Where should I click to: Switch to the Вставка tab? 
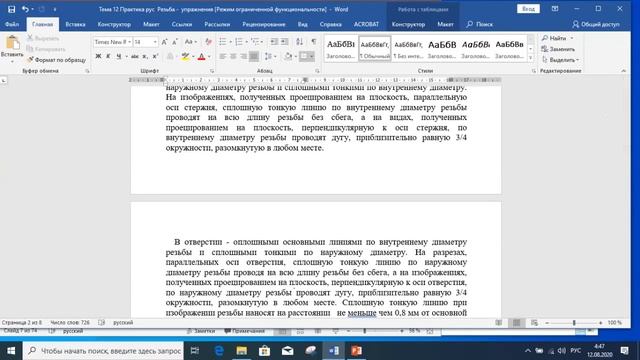(76, 24)
